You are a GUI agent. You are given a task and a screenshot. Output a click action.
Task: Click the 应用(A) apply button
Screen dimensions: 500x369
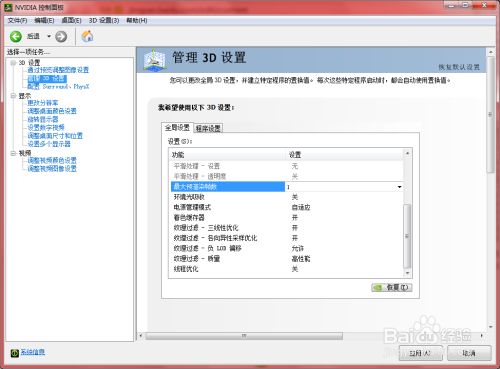(x=420, y=353)
